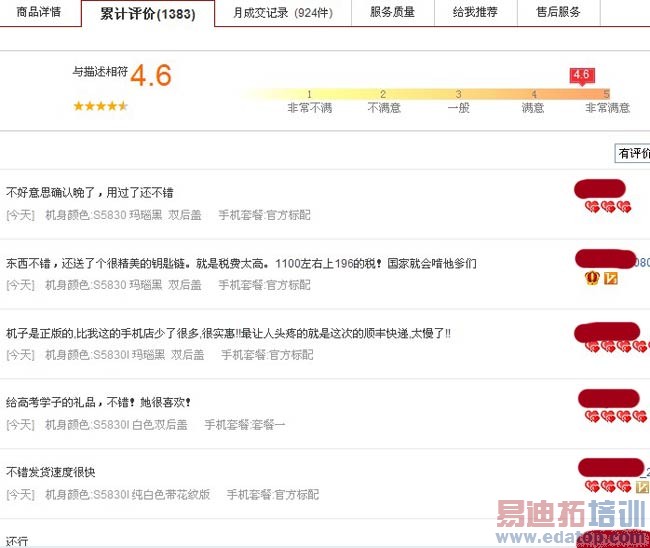Viewport: 650px width, 548px height.
Task: Click the review text 还行
Action: [17, 541]
